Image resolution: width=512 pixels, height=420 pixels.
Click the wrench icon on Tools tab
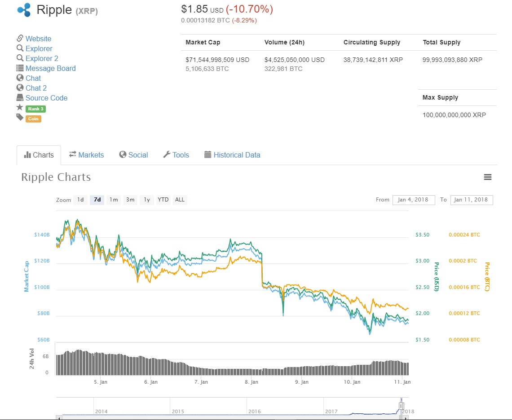(x=167, y=154)
